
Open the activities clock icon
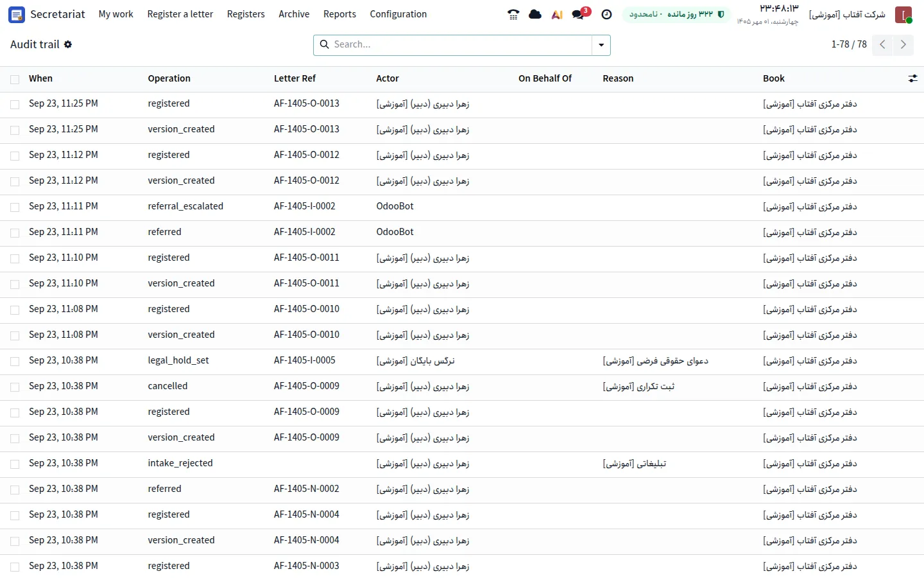[x=606, y=14]
